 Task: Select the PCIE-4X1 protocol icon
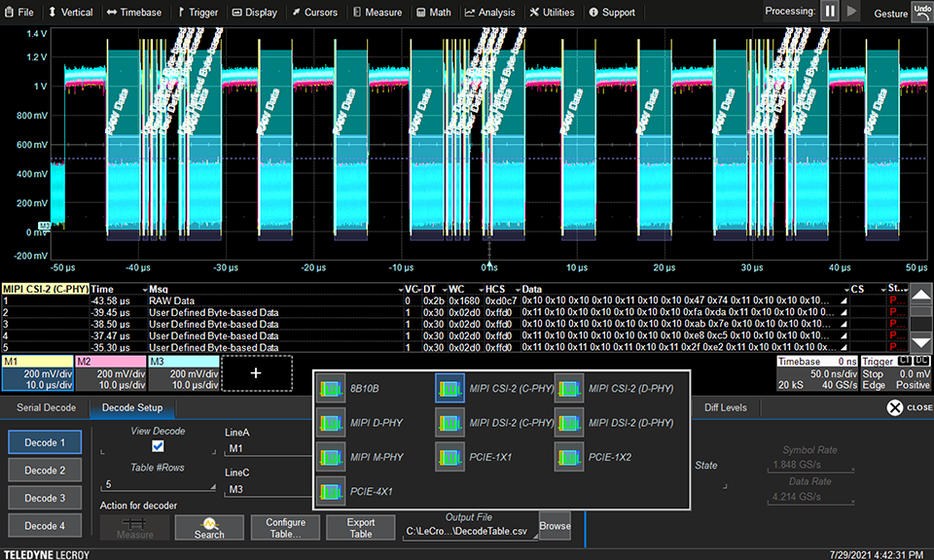pyautogui.click(x=332, y=492)
